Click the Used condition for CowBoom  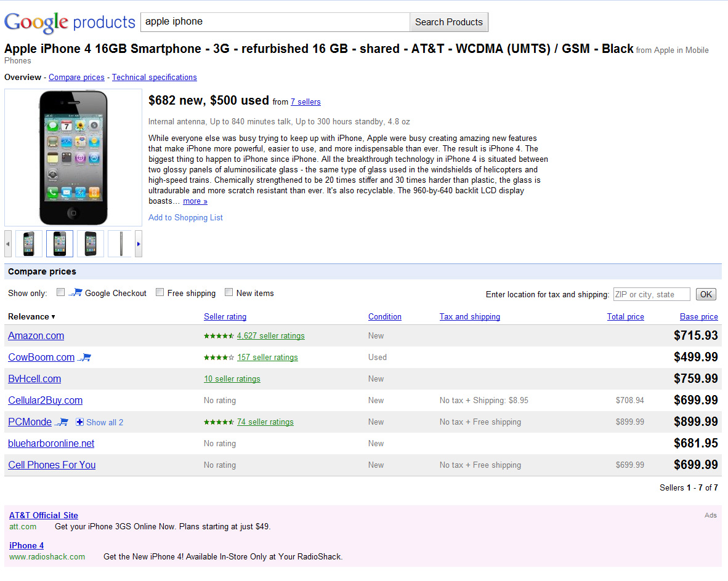coord(378,358)
